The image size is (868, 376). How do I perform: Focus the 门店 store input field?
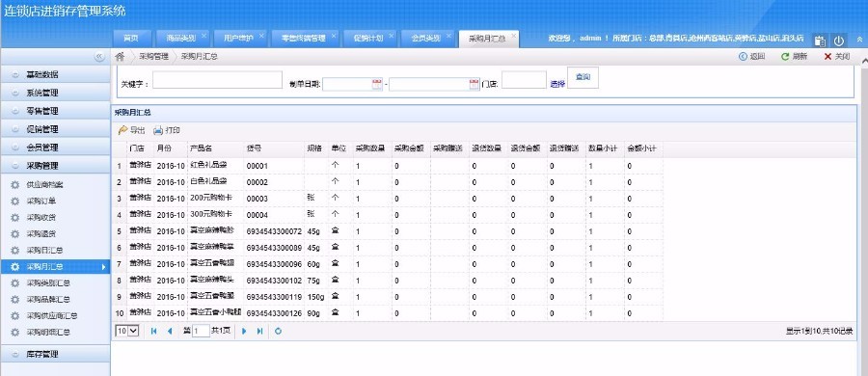pos(525,80)
